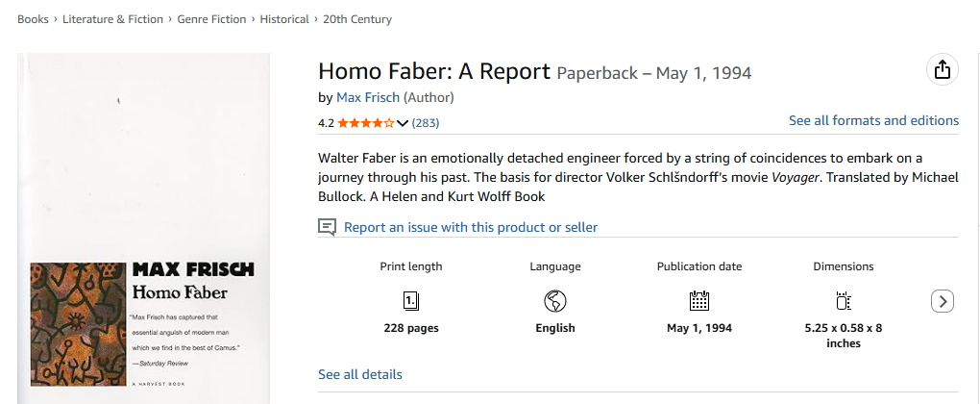Click the dimensions ruler icon
This screenshot has width=980, height=404.
pos(843,301)
